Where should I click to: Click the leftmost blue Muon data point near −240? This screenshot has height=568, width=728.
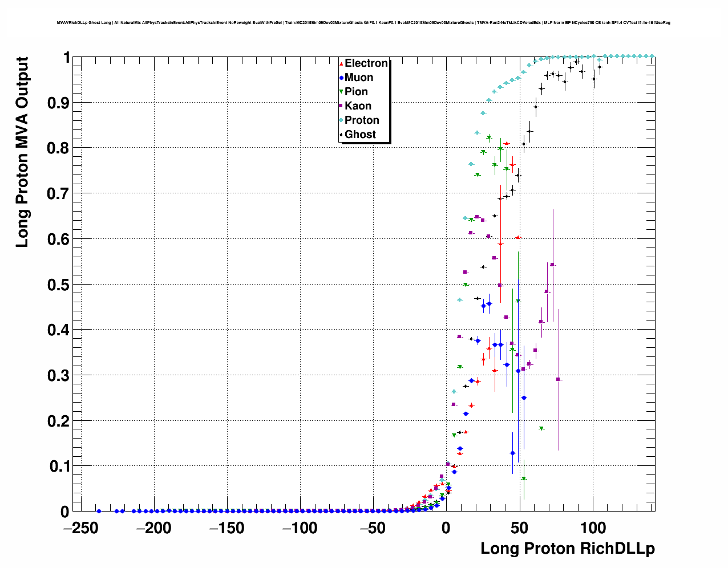coord(99,511)
